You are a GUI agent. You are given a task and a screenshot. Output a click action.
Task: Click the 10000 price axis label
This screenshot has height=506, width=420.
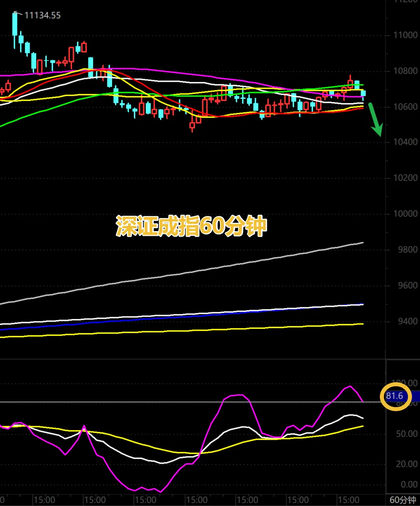pos(405,214)
